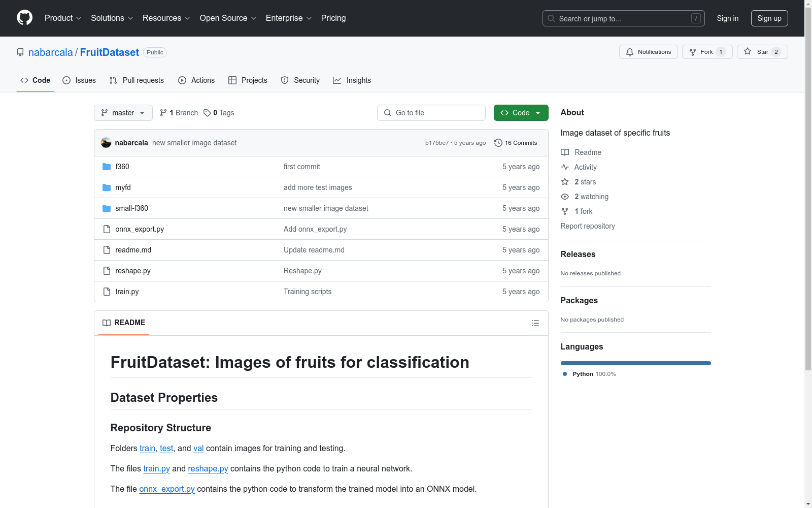This screenshot has width=812, height=508.
Task: Click the train.py file icon
Action: (x=107, y=292)
